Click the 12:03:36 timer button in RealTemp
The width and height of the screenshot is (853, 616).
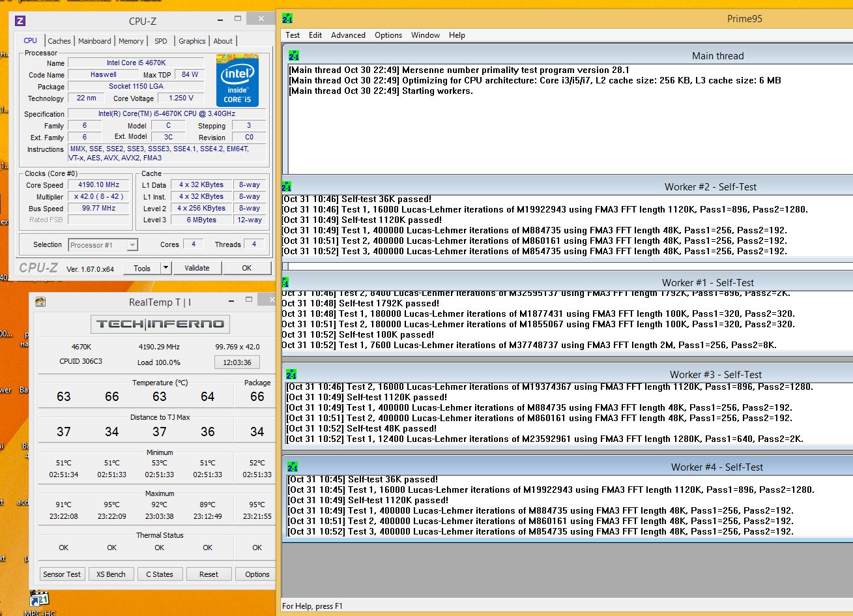[237, 362]
